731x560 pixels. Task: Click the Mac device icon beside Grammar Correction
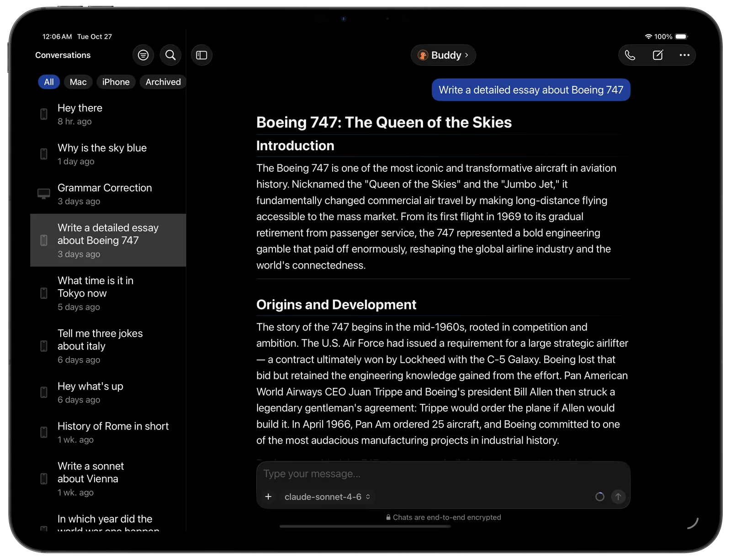tap(44, 194)
